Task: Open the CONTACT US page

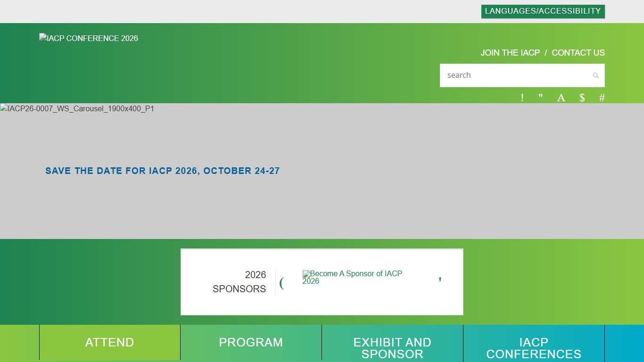Action: [578, 53]
